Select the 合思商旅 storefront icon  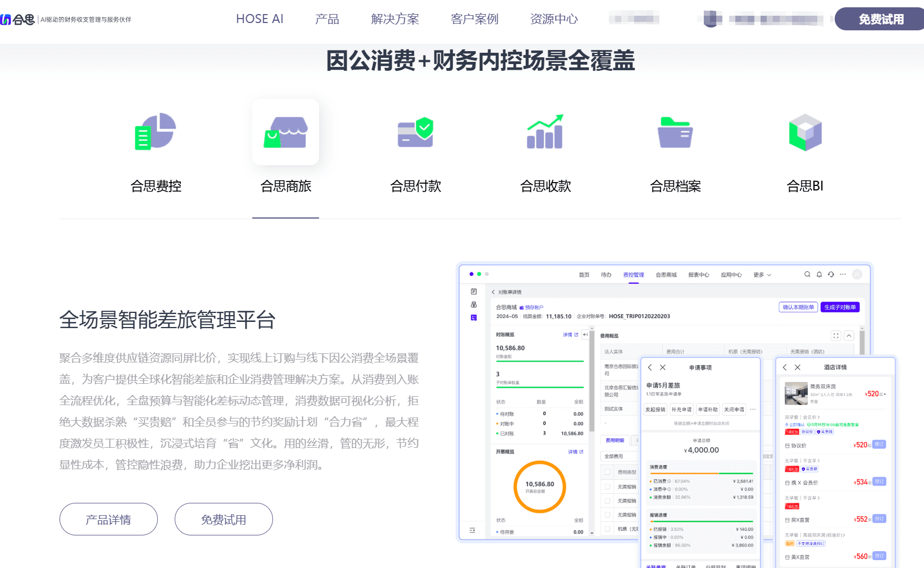285,132
